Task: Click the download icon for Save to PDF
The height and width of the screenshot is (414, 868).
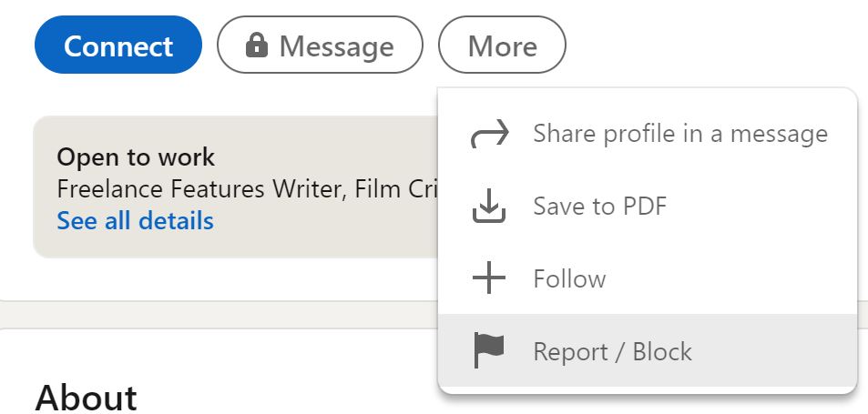Action: [x=489, y=207]
